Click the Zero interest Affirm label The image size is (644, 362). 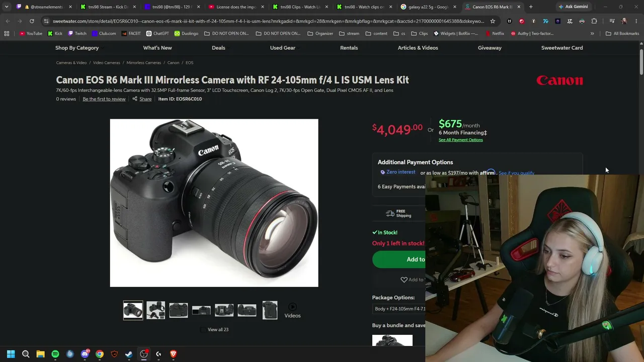click(x=398, y=172)
